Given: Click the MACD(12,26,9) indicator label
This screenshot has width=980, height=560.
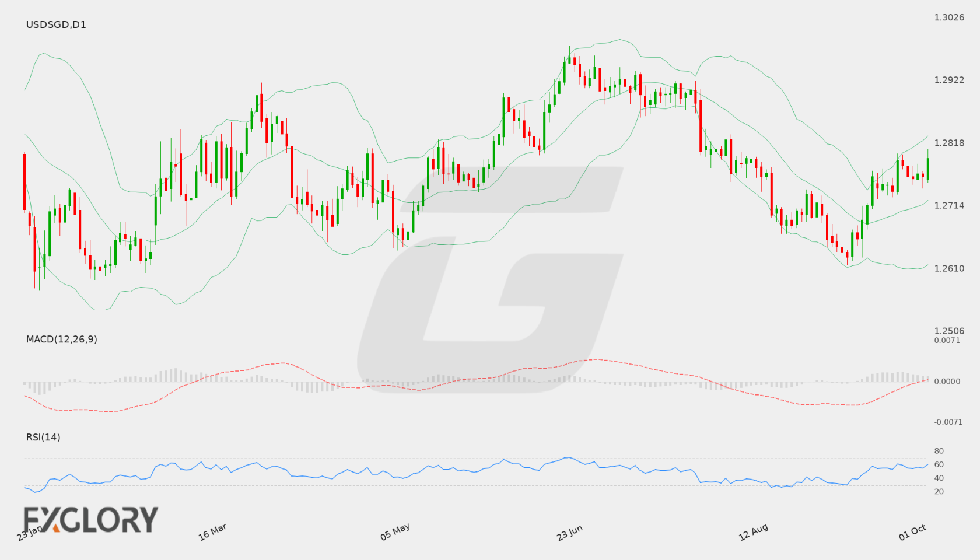Looking at the screenshot, I should tap(61, 339).
